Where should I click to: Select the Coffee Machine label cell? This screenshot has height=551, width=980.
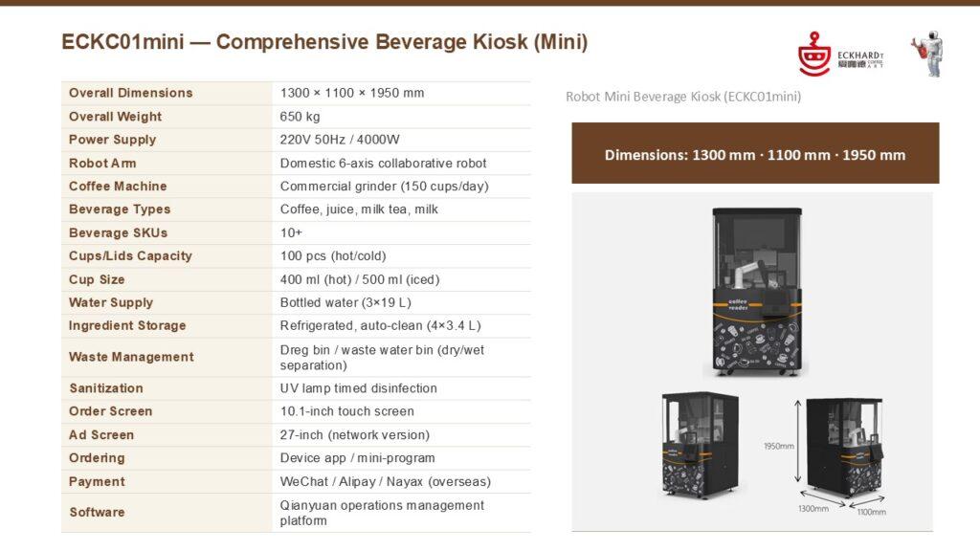pos(167,187)
